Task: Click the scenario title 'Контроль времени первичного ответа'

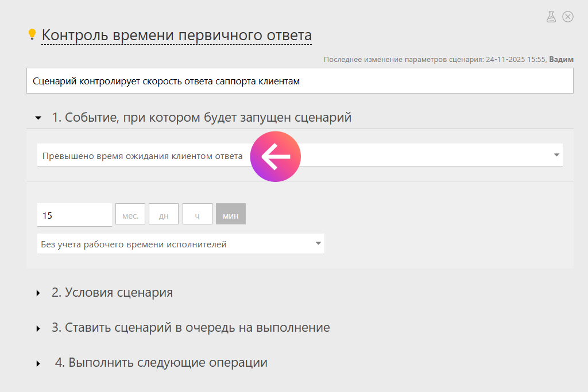Action: tap(176, 35)
